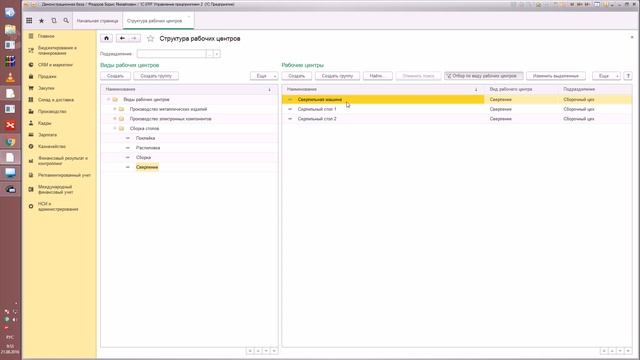Open Склад и доставка section
The image size is (640, 360).
pyautogui.click(x=56, y=100)
